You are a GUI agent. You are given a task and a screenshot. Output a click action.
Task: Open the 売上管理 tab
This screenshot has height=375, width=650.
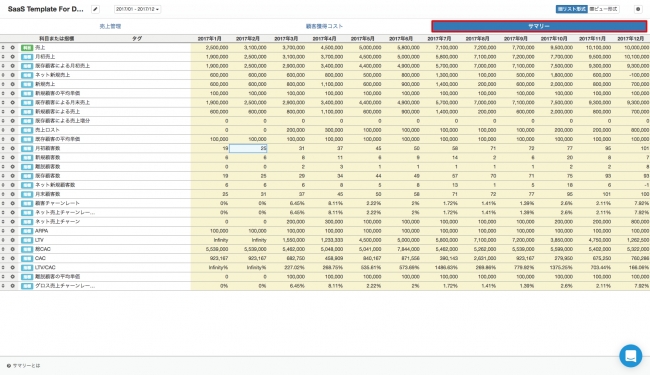110,26
